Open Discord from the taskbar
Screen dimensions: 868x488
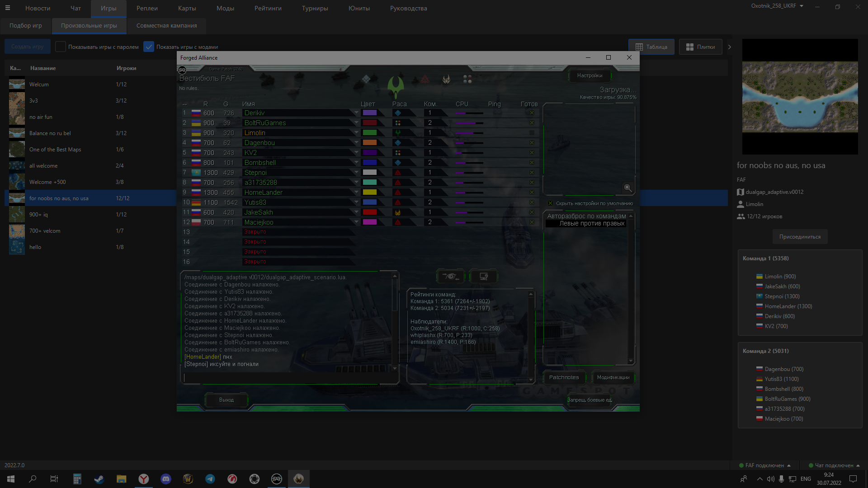pyautogui.click(x=166, y=479)
